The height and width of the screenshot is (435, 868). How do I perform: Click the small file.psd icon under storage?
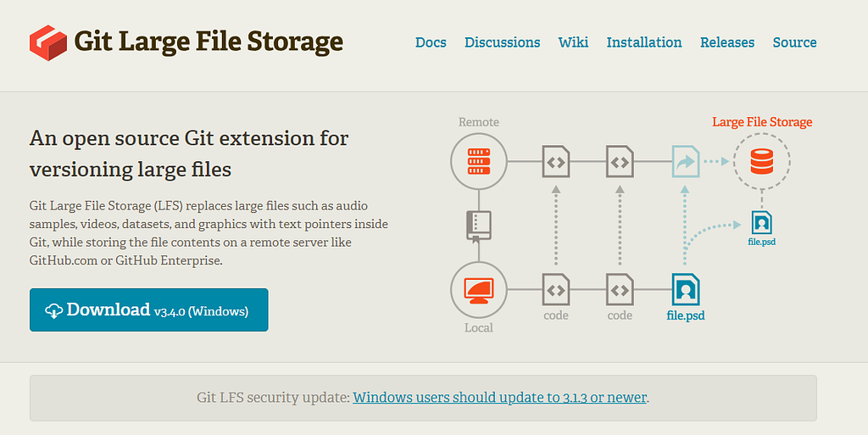coord(762,222)
